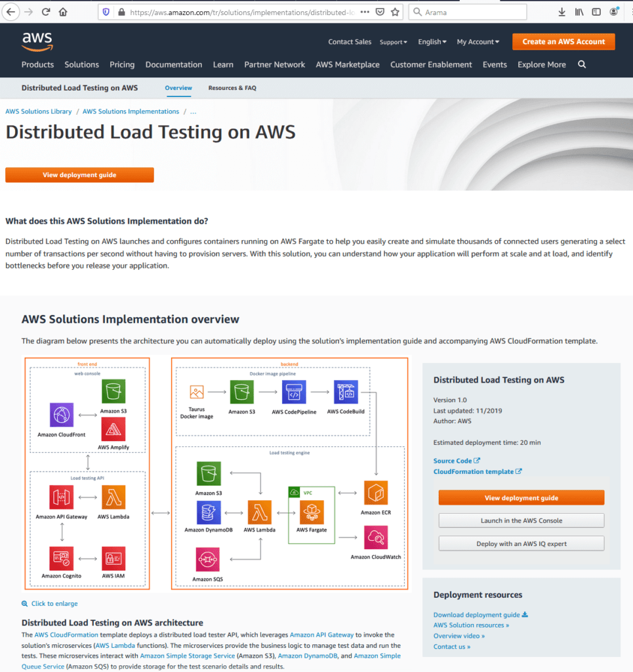Click the Amazon DynamoDB icon in the diagram
Image resolution: width=633 pixels, height=672 pixels.
coord(208,513)
